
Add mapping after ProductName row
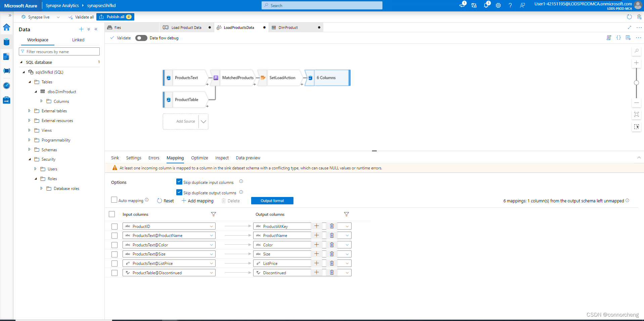tap(317, 235)
